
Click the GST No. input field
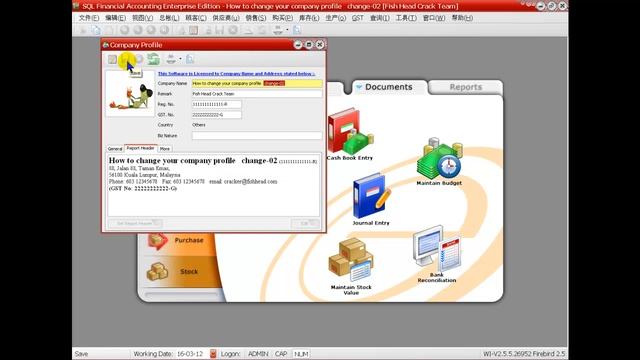coord(216,115)
